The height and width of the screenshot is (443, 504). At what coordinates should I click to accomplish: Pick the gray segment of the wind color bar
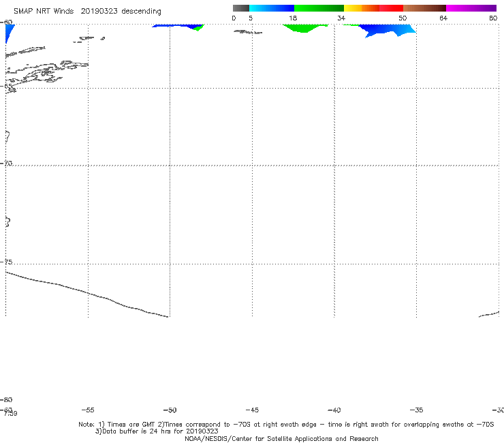tap(240, 8)
